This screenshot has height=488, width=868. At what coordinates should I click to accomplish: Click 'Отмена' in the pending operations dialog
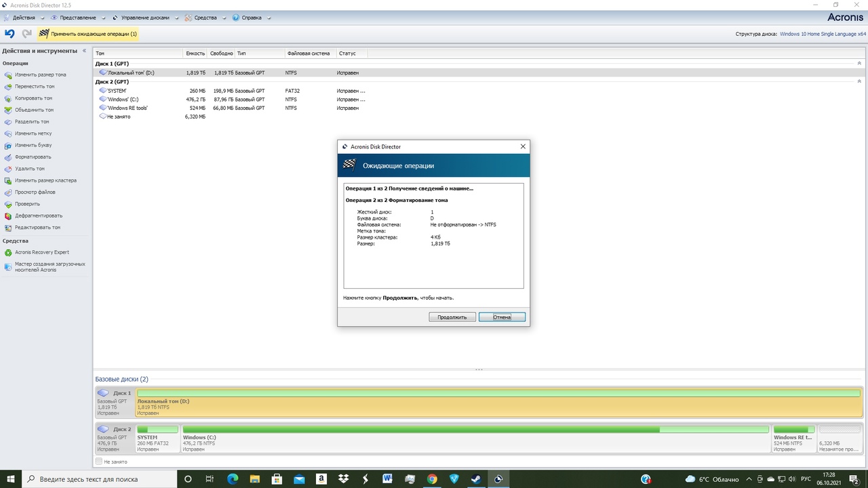[502, 317]
